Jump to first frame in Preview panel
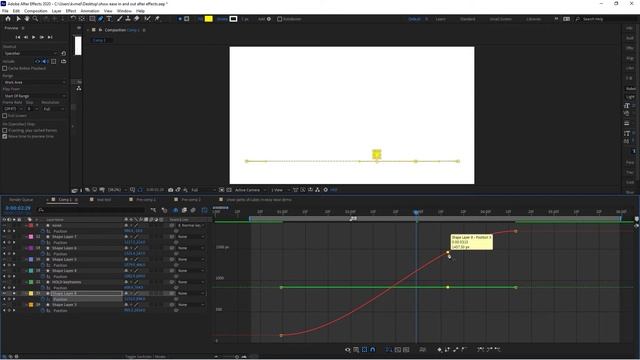 coord(18,37)
